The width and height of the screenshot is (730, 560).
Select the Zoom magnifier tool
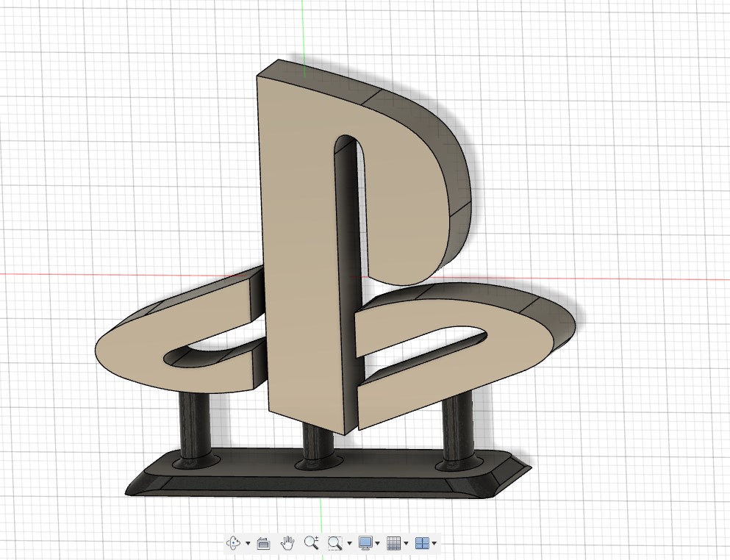pos(311,543)
